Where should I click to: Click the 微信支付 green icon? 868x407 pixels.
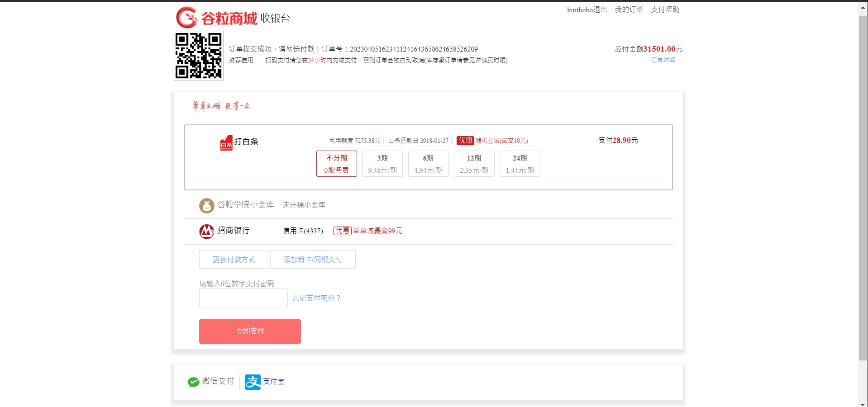tap(194, 382)
